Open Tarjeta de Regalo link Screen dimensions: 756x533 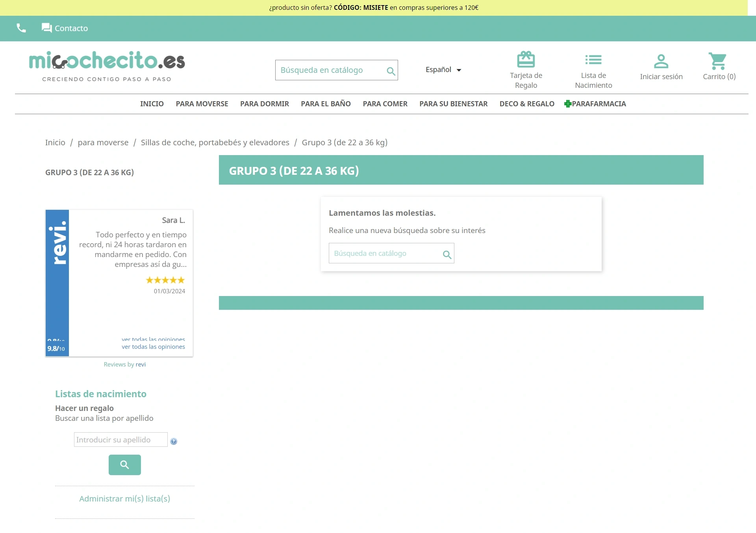526,80
